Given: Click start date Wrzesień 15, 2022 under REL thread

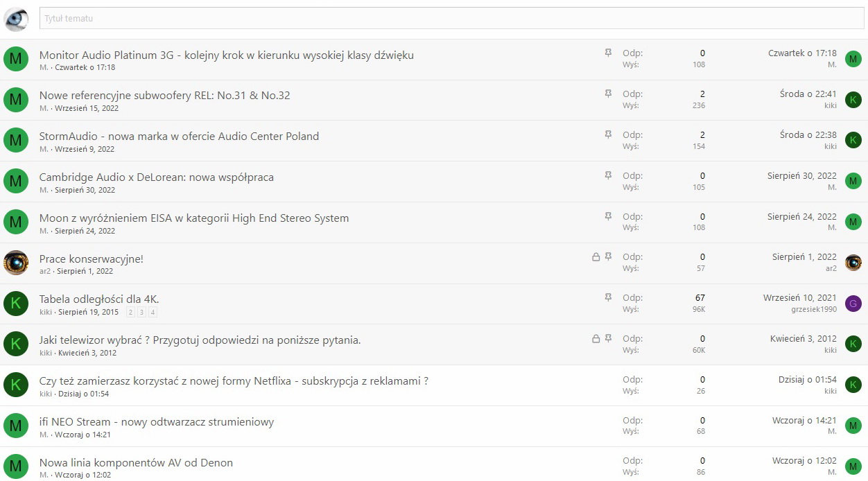Looking at the screenshot, I should click(87, 108).
